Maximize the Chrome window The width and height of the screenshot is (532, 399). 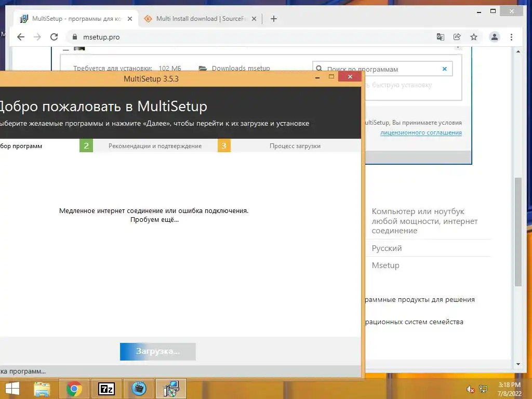pyautogui.click(x=493, y=11)
